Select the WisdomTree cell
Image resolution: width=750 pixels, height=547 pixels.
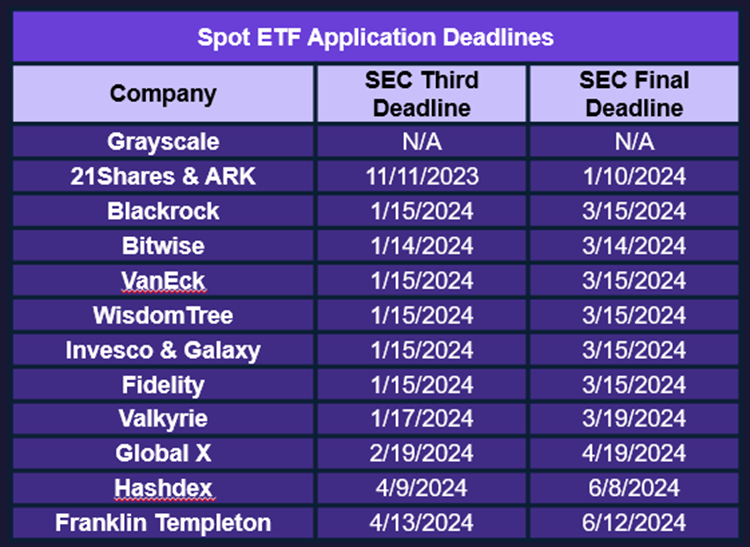coord(163,315)
